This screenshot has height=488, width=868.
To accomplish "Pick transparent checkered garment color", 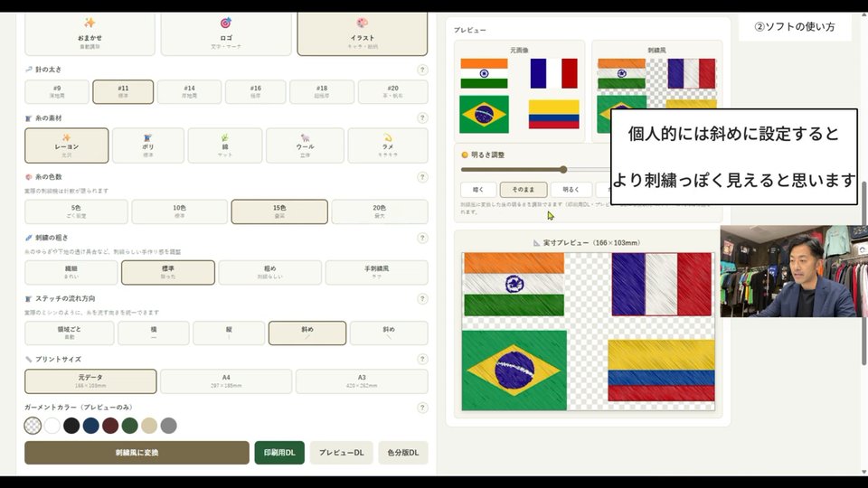I will coord(33,426).
